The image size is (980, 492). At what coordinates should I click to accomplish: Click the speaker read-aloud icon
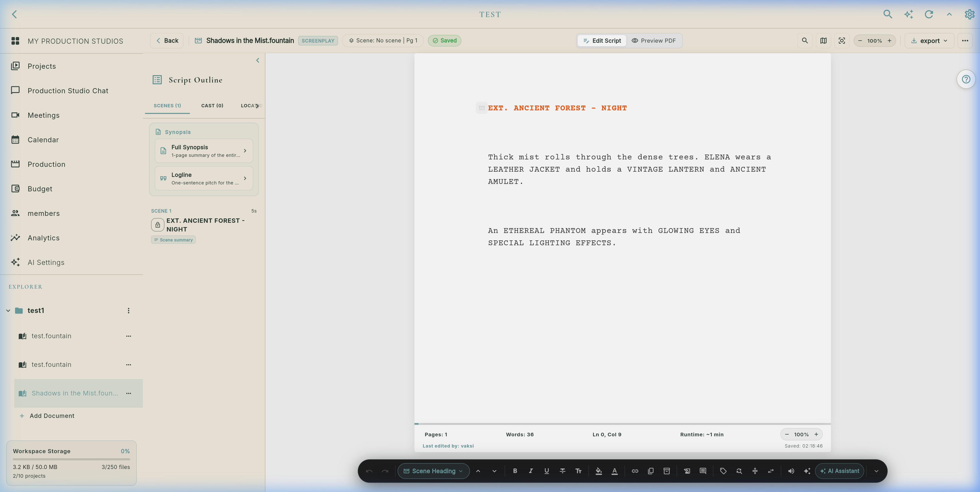pyautogui.click(x=791, y=471)
